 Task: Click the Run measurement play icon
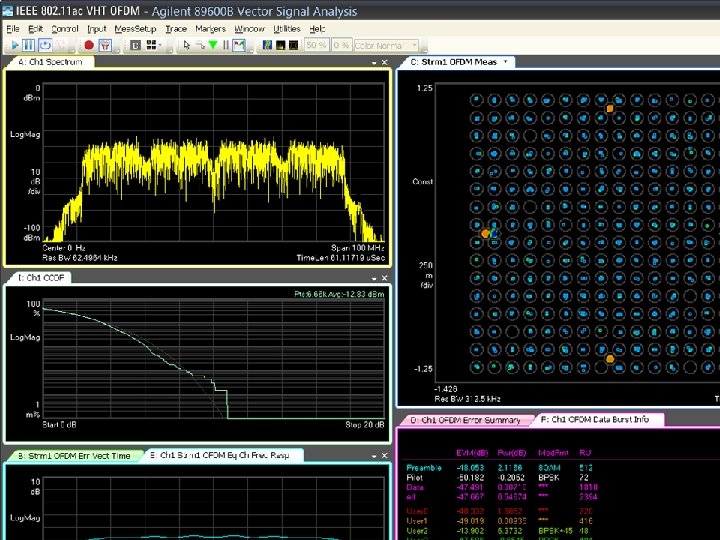click(14, 45)
